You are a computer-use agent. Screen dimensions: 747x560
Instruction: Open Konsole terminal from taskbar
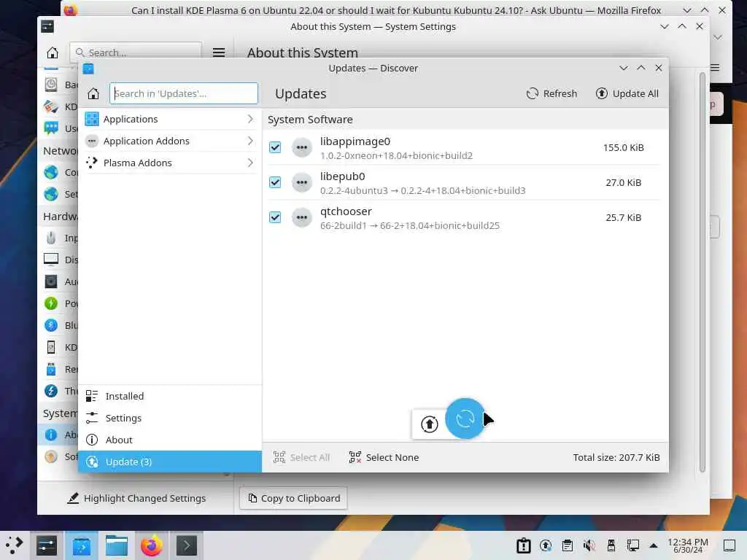pyautogui.click(x=187, y=545)
